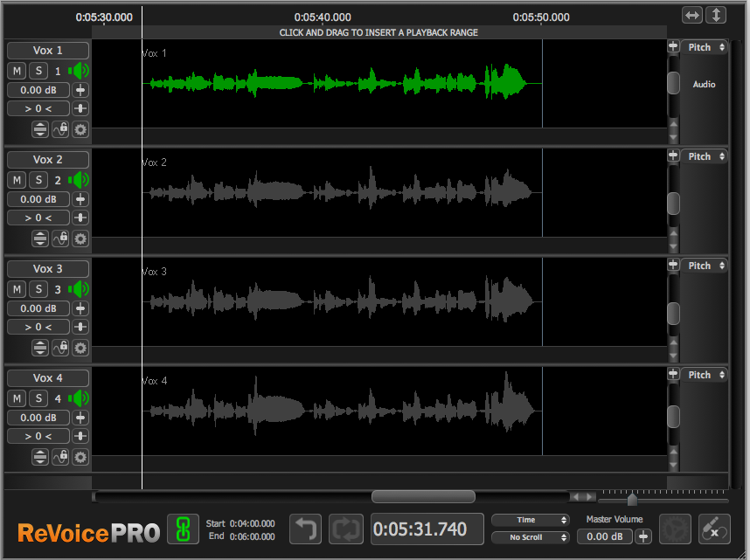Click the green link icon beside ReVoice PRO logo
Screen dimensions: 750x560
[x=183, y=529]
